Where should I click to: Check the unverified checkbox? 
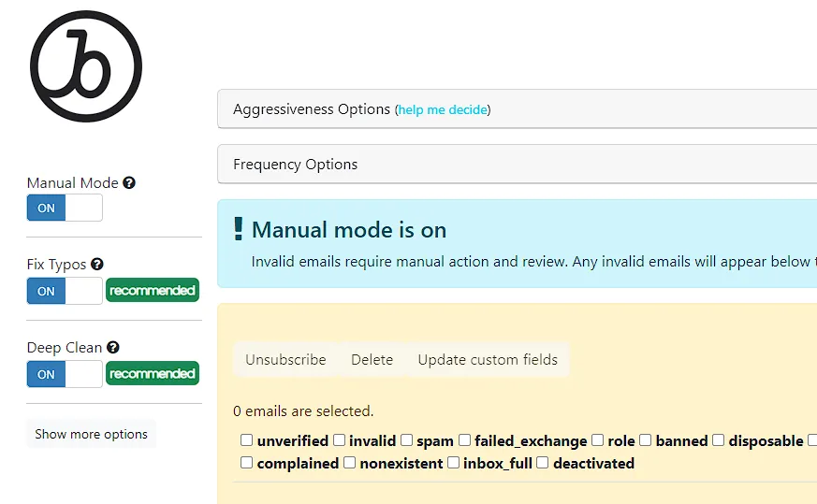coord(246,440)
